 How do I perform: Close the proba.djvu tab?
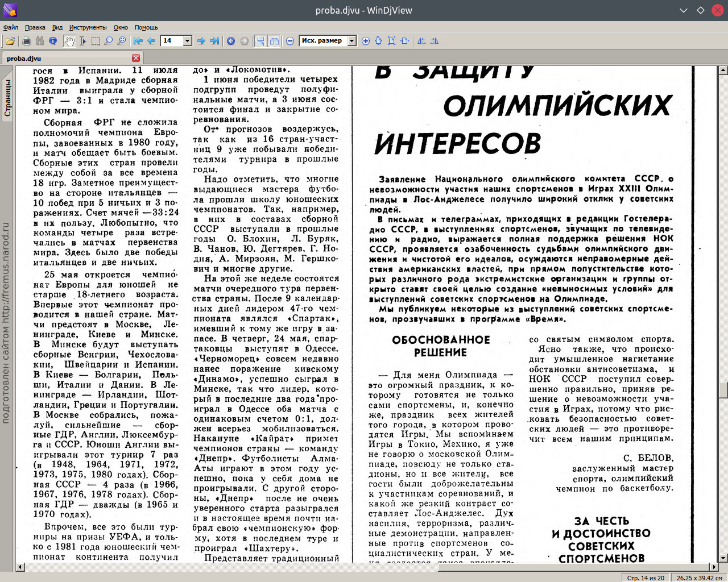pos(135,58)
